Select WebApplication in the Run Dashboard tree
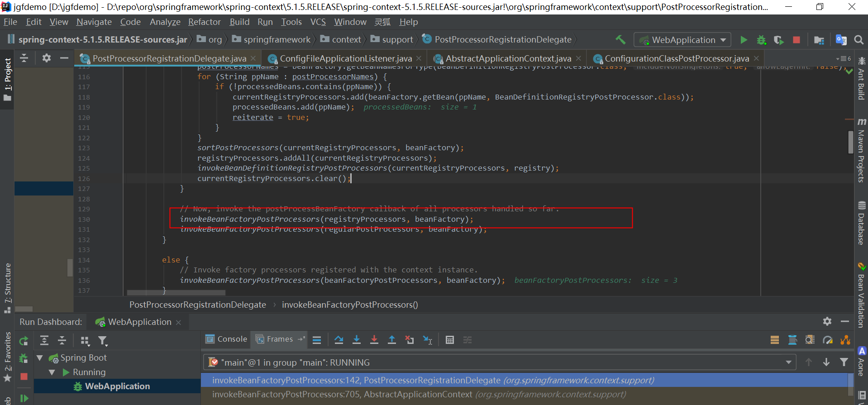This screenshot has height=405, width=868. point(117,386)
